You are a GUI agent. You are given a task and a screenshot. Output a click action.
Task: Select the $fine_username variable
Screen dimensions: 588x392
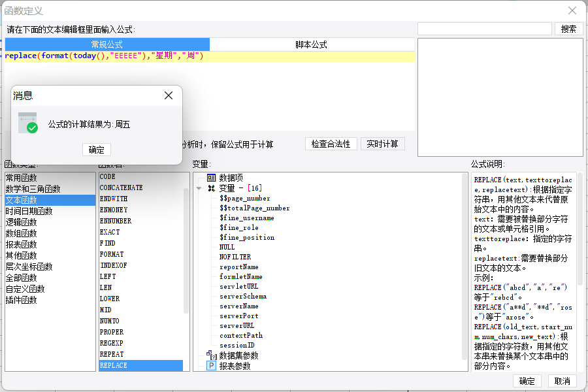click(x=247, y=218)
